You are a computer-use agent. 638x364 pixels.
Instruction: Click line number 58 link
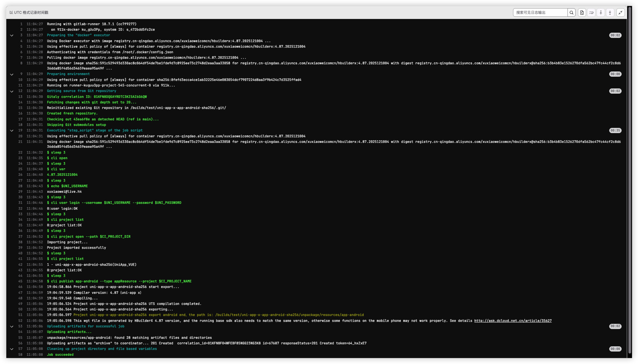(20, 355)
